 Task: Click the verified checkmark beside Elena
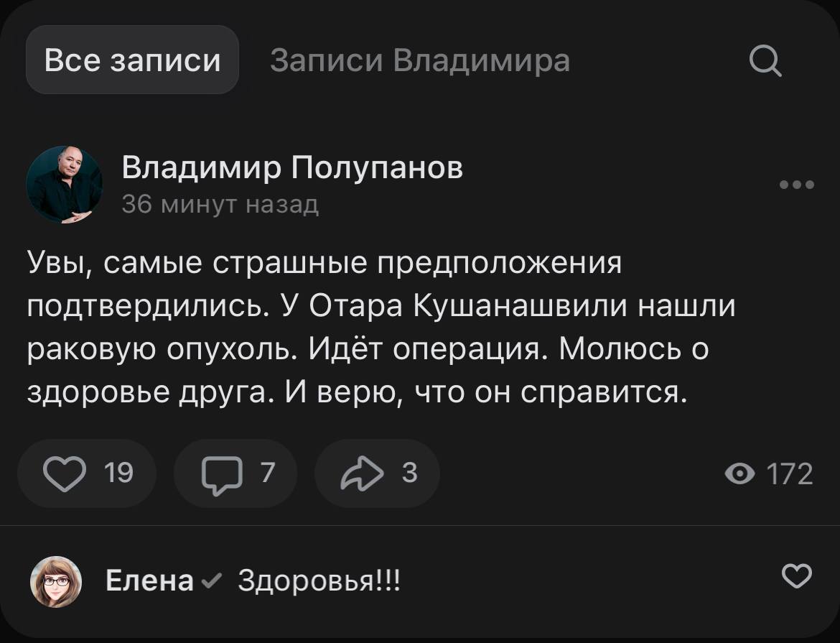213,580
